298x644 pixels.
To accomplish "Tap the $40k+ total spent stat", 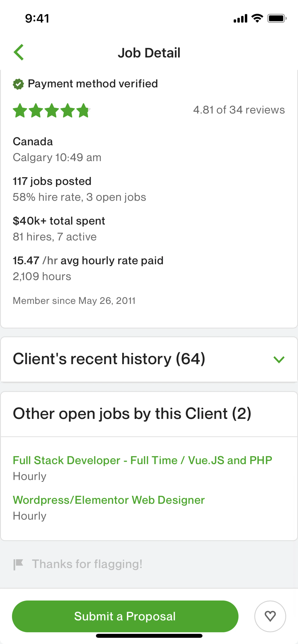I will pyautogui.click(x=59, y=221).
